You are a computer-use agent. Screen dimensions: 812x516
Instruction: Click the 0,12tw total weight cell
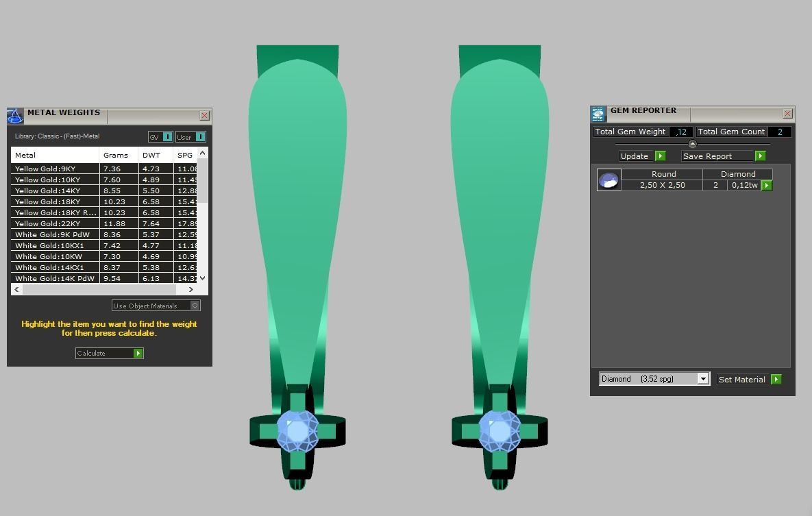745,185
